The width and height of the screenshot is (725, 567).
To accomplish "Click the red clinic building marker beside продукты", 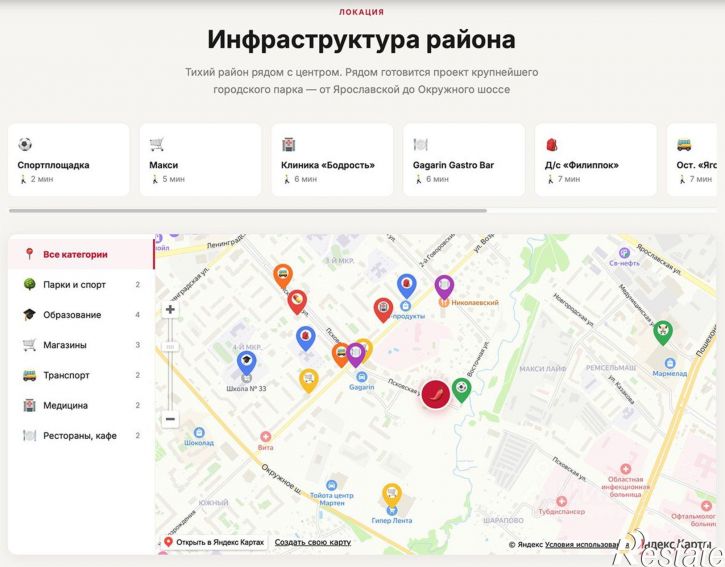I will 383,309.
